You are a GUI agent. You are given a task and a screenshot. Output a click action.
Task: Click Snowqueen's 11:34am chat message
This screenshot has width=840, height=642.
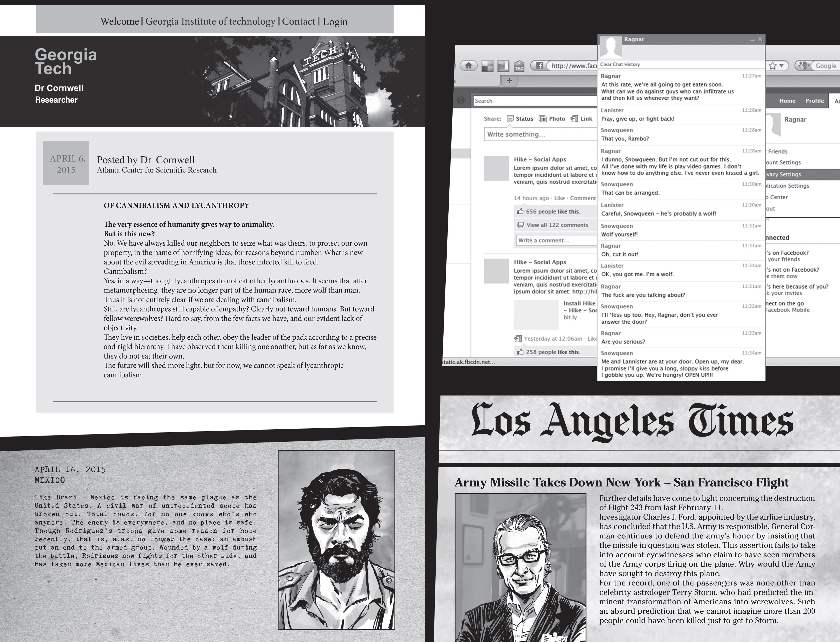pos(681,364)
